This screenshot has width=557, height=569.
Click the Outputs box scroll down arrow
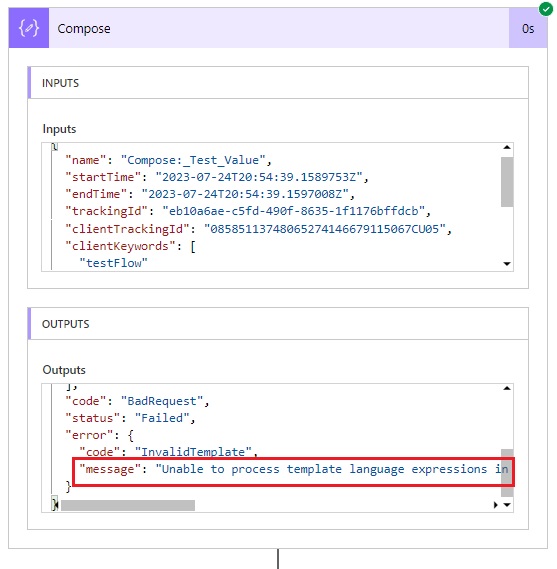[x=507, y=505]
